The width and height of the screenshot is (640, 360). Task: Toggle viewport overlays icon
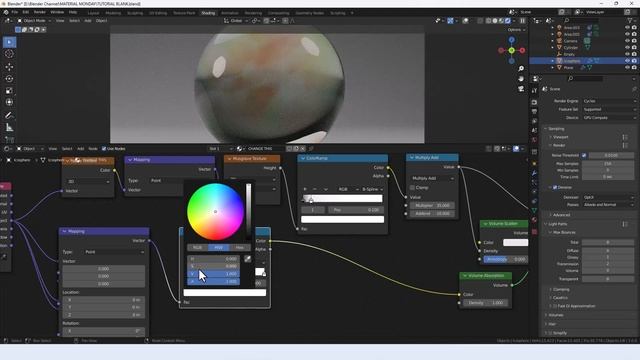tap(465, 20)
